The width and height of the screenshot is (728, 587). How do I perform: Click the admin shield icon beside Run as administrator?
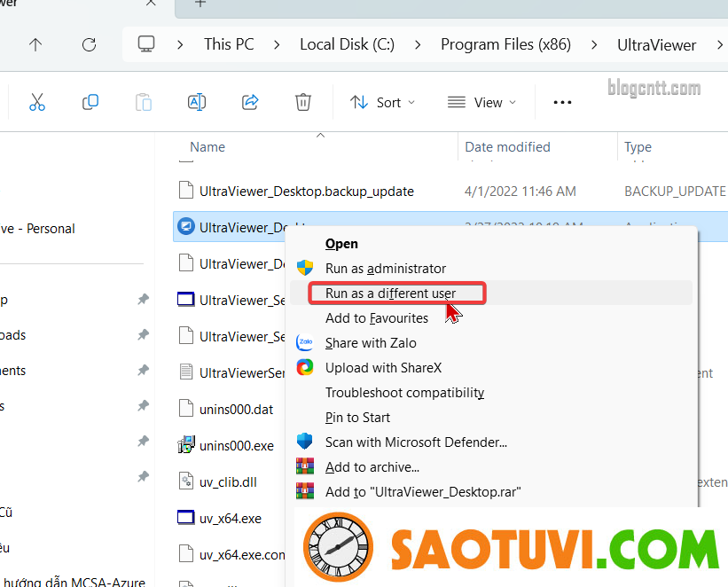(x=305, y=268)
